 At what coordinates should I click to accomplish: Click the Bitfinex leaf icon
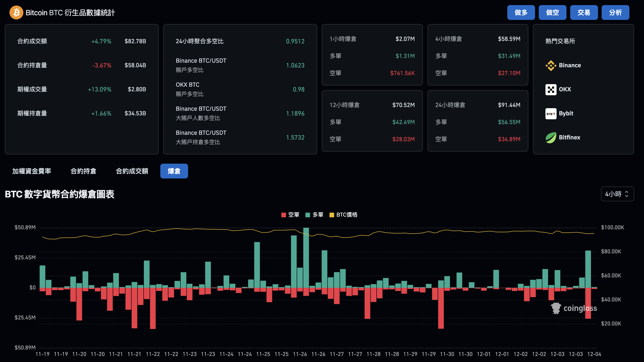(x=551, y=137)
